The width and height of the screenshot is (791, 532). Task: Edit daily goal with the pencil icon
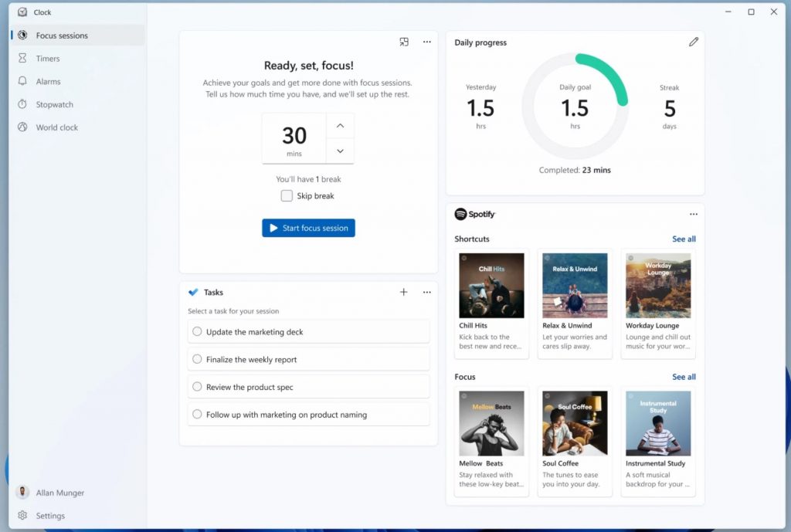click(693, 42)
